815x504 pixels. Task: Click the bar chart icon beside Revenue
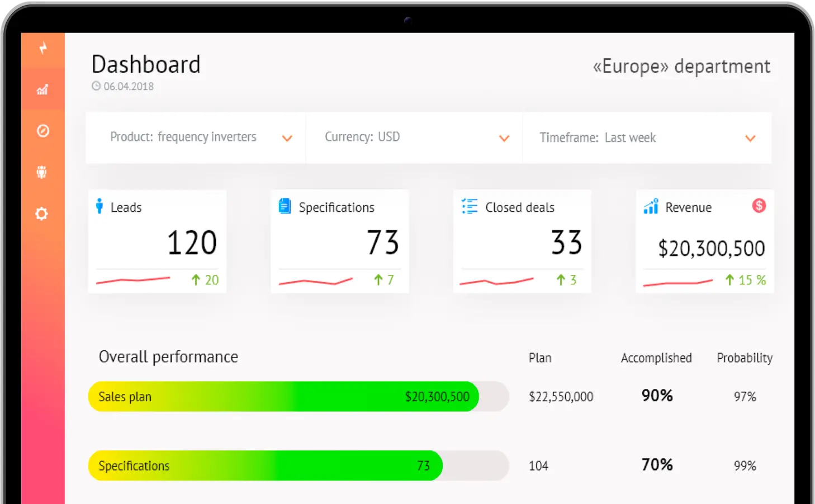[651, 207]
